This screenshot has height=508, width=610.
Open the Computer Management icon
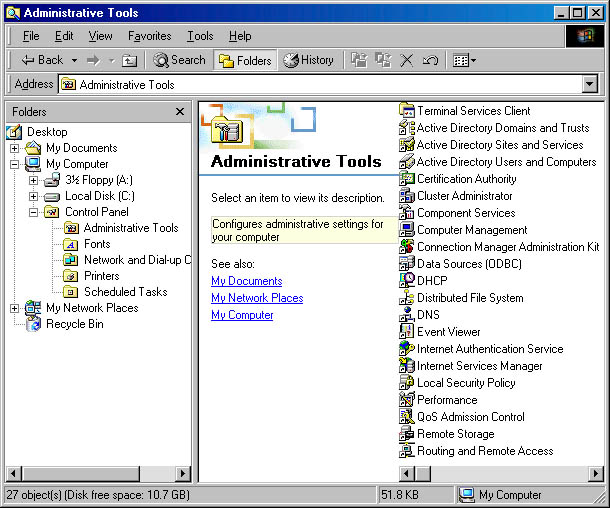click(x=407, y=230)
